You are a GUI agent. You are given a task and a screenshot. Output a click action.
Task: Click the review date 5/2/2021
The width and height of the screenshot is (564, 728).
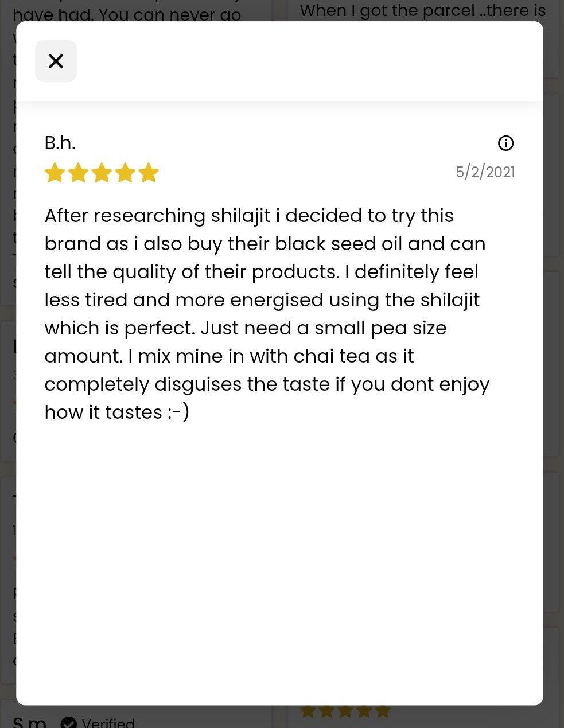pyautogui.click(x=485, y=172)
